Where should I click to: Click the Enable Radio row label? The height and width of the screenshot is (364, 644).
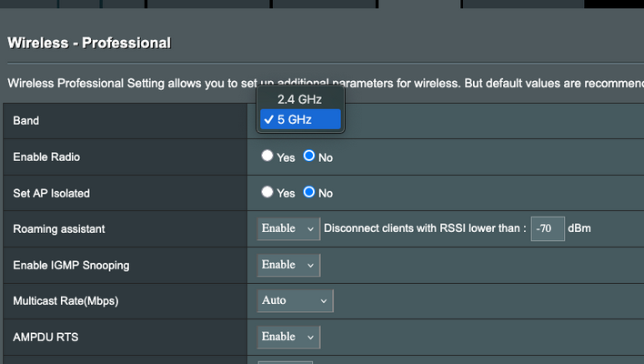(46, 157)
